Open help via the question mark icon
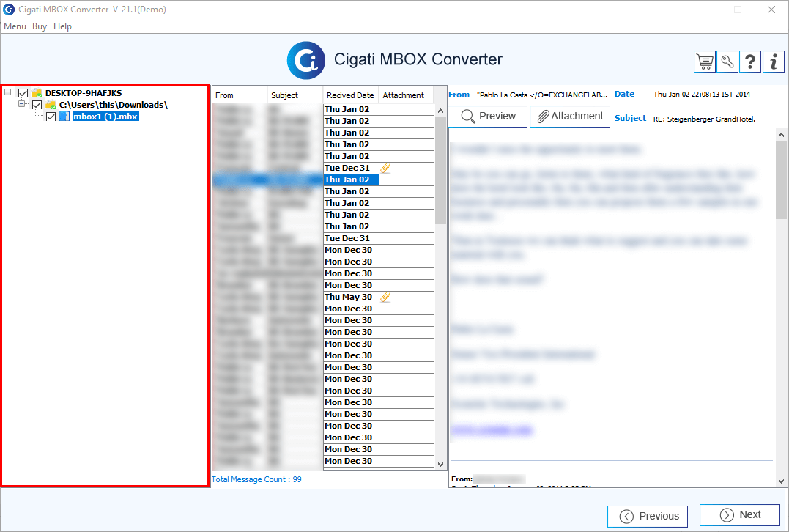The height and width of the screenshot is (532, 789). coord(749,62)
